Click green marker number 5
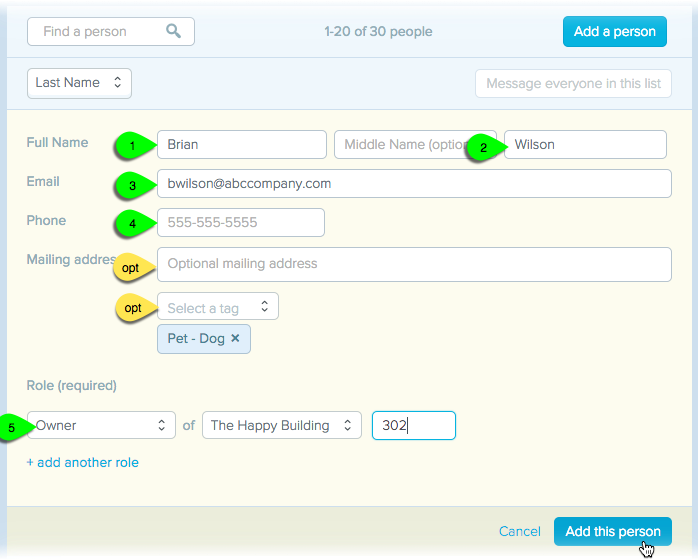Image resolution: width=698 pixels, height=560 pixels. (14, 426)
